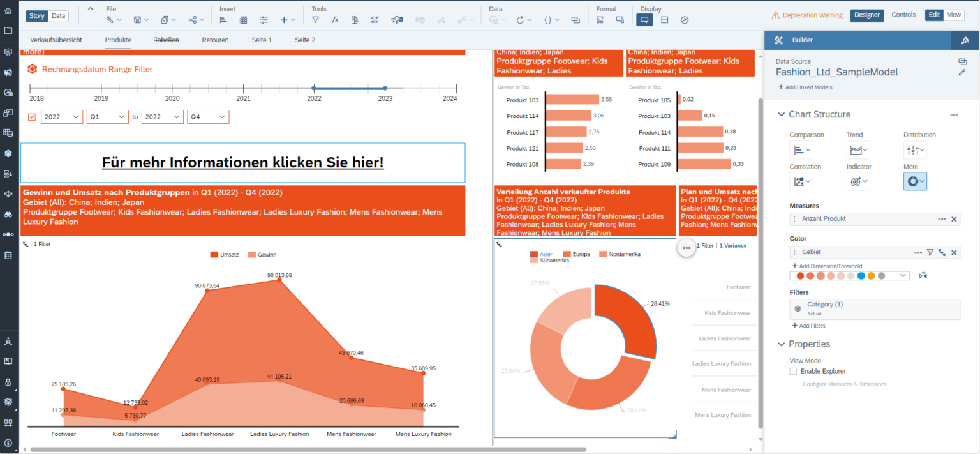Open Correlation chart type dropdown
The image size is (980, 454).
tap(801, 181)
